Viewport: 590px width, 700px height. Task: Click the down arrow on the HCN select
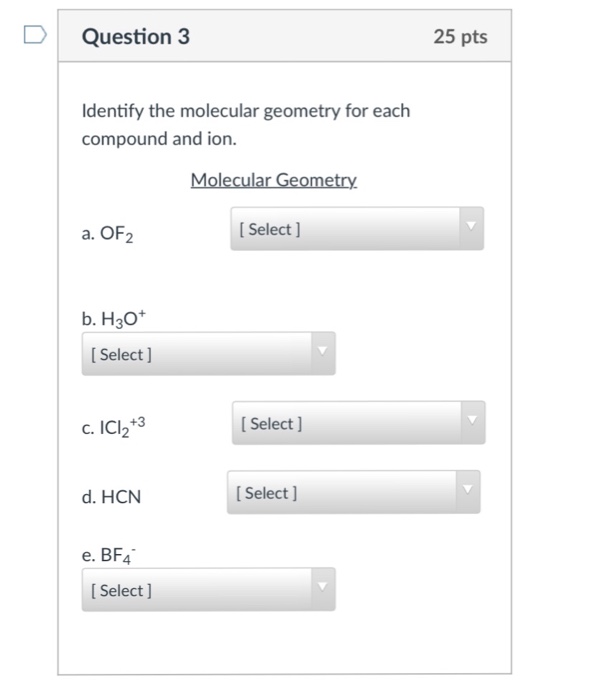[468, 490]
